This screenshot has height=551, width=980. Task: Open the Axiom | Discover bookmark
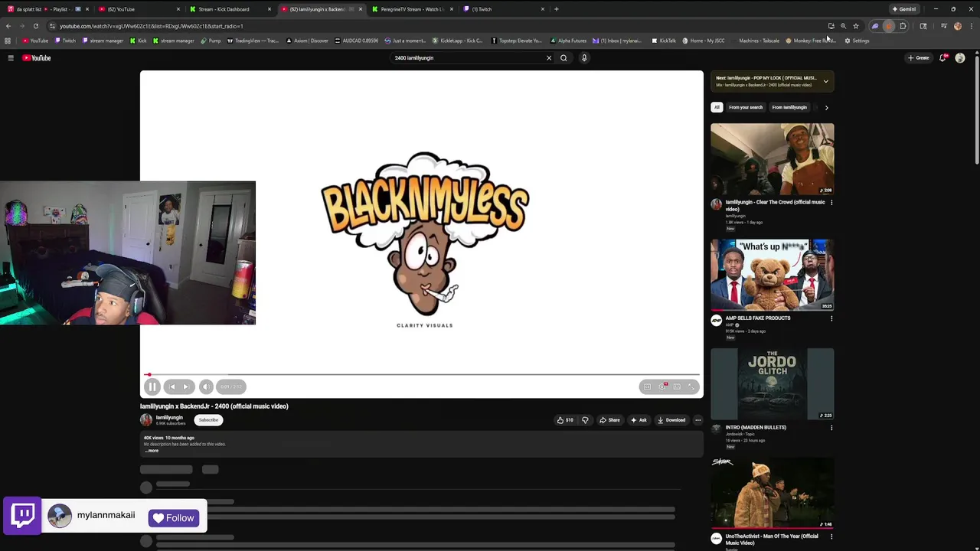pos(307,41)
